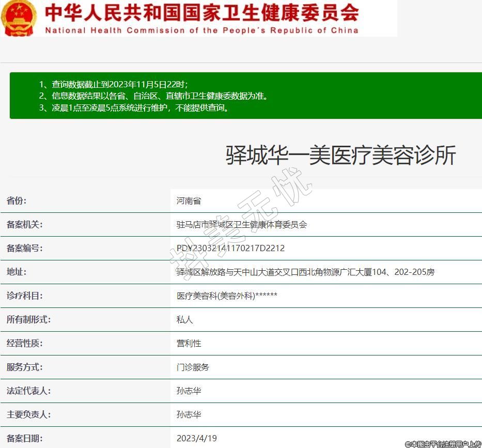Click the system maintenance hours notice
Image resolution: width=482 pixels, height=448 pixels.
point(134,108)
